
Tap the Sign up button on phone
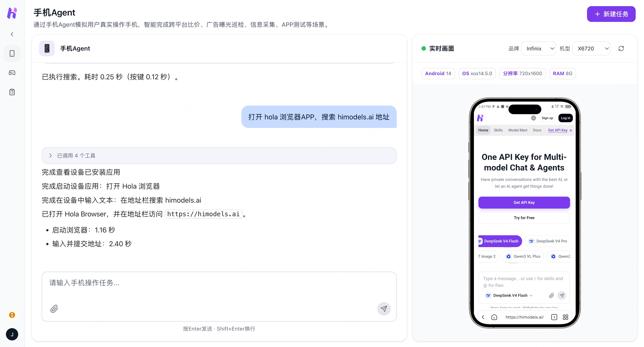tap(547, 118)
